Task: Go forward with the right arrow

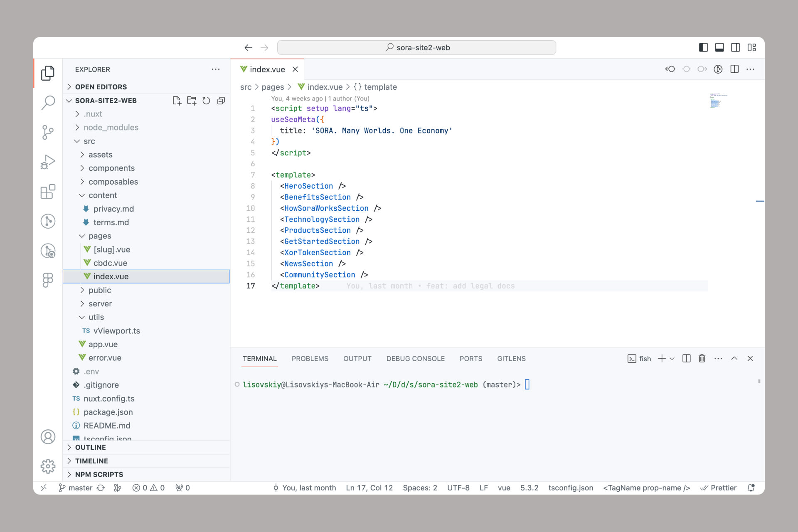Action: [264, 48]
